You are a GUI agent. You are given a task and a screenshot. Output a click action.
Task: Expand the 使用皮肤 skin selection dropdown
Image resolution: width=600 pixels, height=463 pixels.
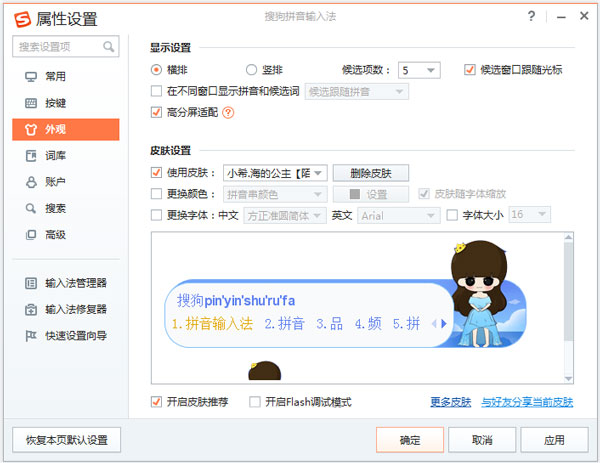(x=318, y=173)
